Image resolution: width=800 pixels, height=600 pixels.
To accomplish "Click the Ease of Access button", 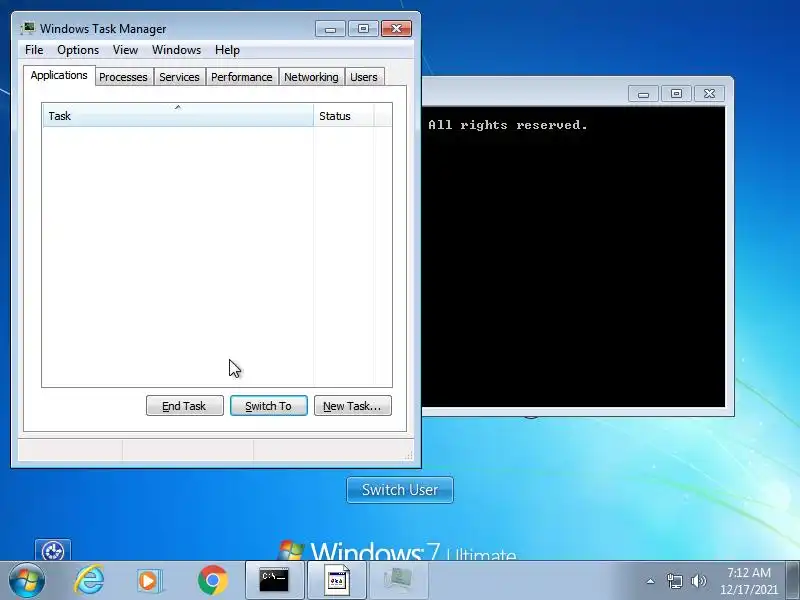I will pyautogui.click(x=53, y=550).
